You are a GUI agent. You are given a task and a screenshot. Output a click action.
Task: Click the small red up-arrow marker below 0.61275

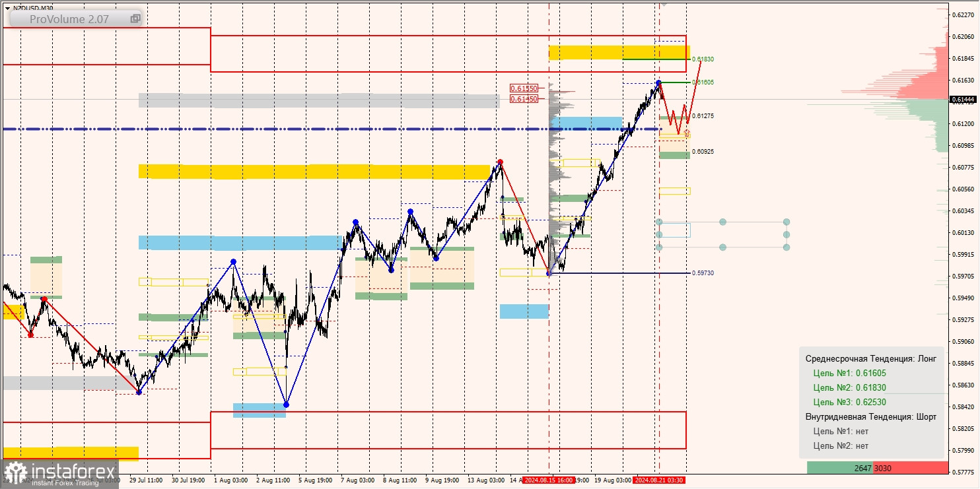[687, 133]
